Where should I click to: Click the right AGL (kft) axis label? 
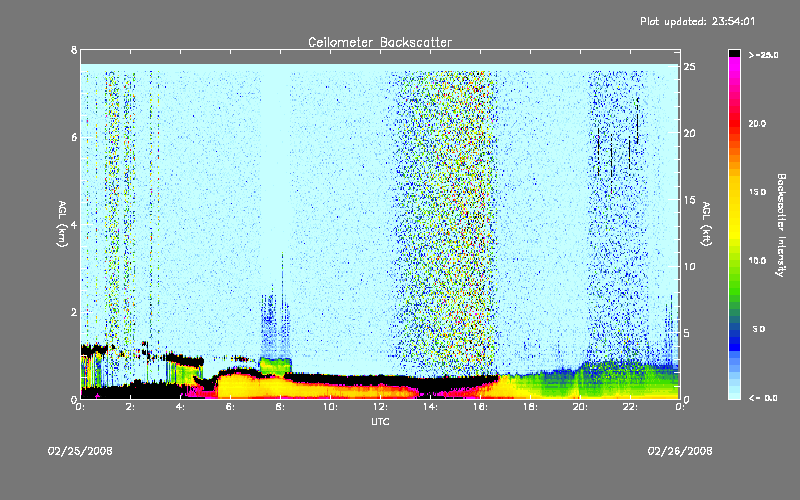706,224
